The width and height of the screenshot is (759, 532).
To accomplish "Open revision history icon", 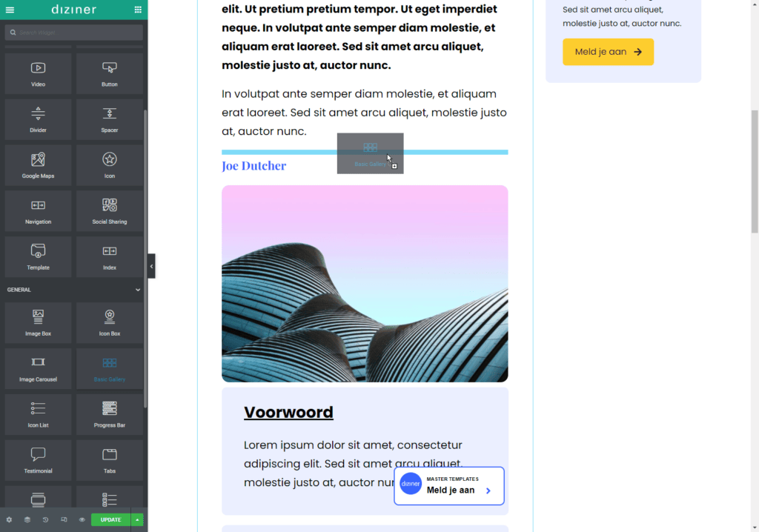I will point(45,519).
